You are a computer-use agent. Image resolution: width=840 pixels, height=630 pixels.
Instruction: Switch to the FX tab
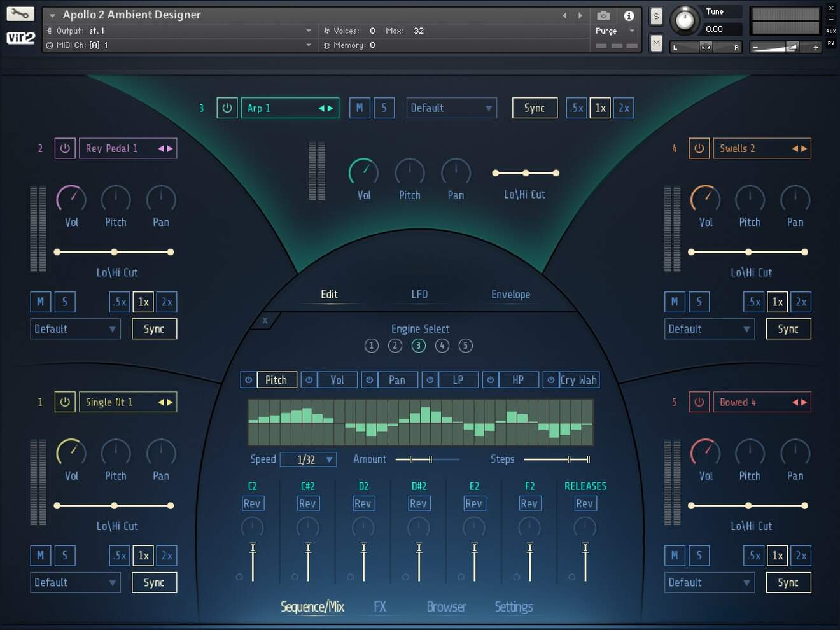click(x=381, y=606)
